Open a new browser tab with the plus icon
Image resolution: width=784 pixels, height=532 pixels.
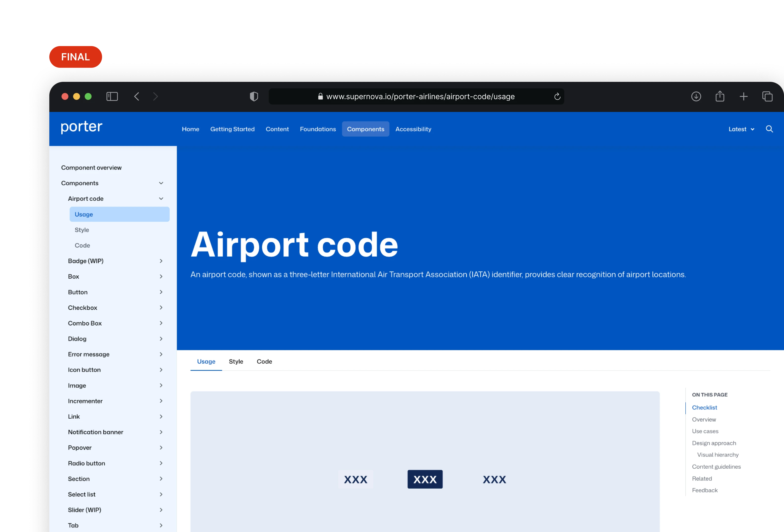744,96
